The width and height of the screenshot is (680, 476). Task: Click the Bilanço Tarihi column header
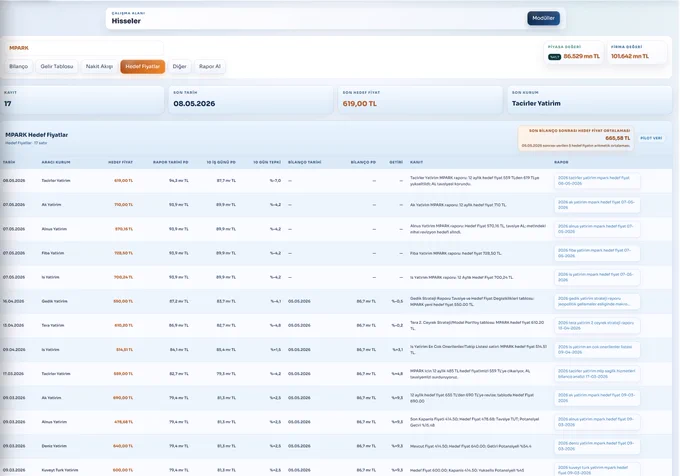[304, 162]
